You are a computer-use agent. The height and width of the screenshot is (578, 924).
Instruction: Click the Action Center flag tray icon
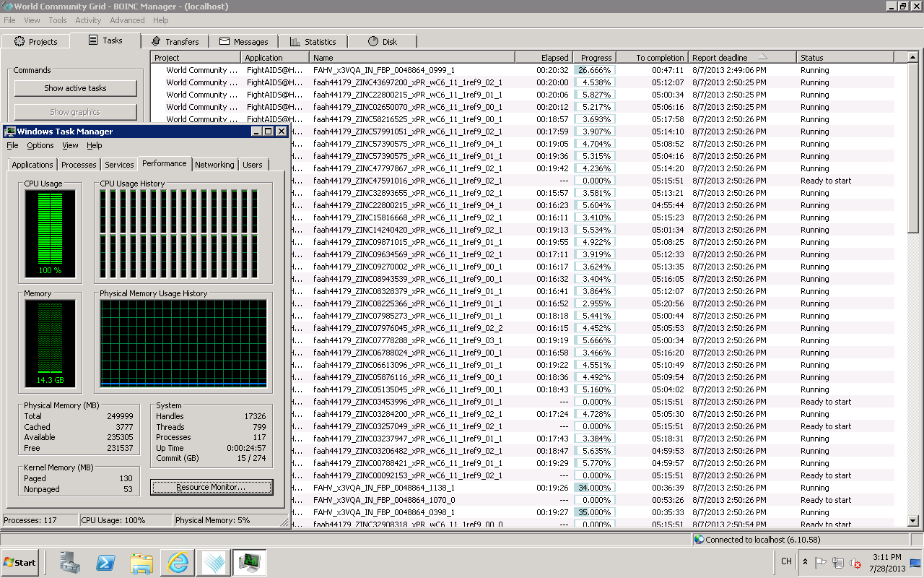[821, 562]
